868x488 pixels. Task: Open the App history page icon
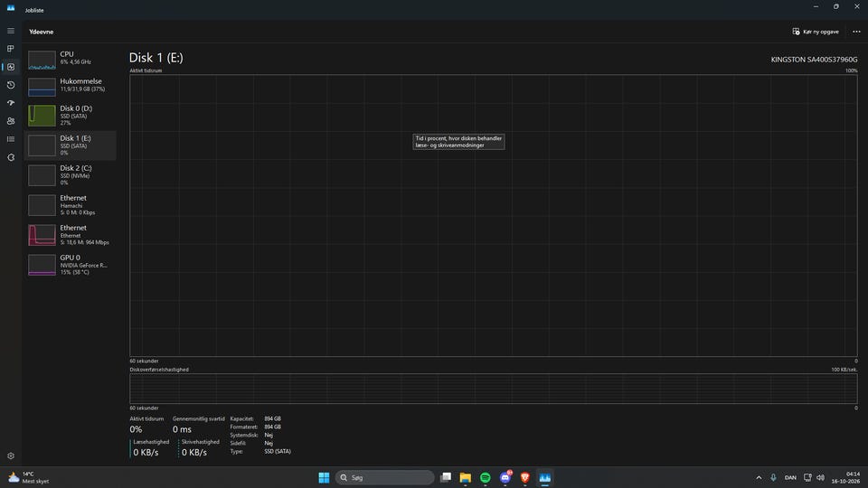pos(11,85)
